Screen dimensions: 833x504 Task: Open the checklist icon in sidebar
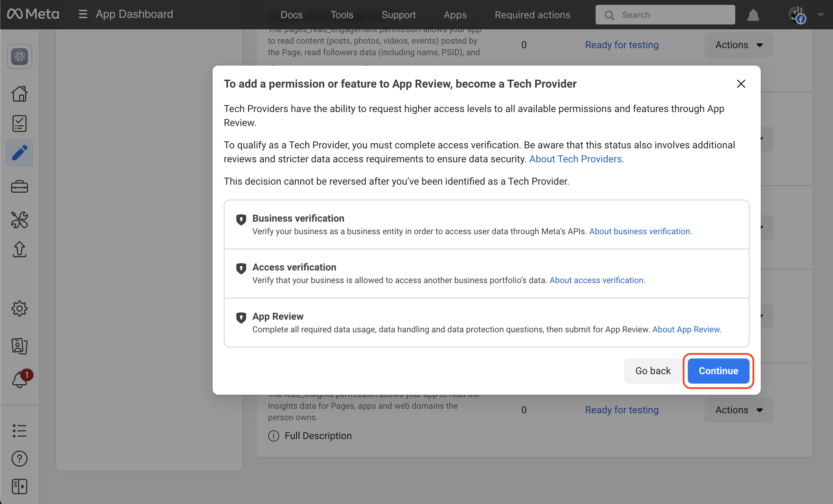[20, 124]
